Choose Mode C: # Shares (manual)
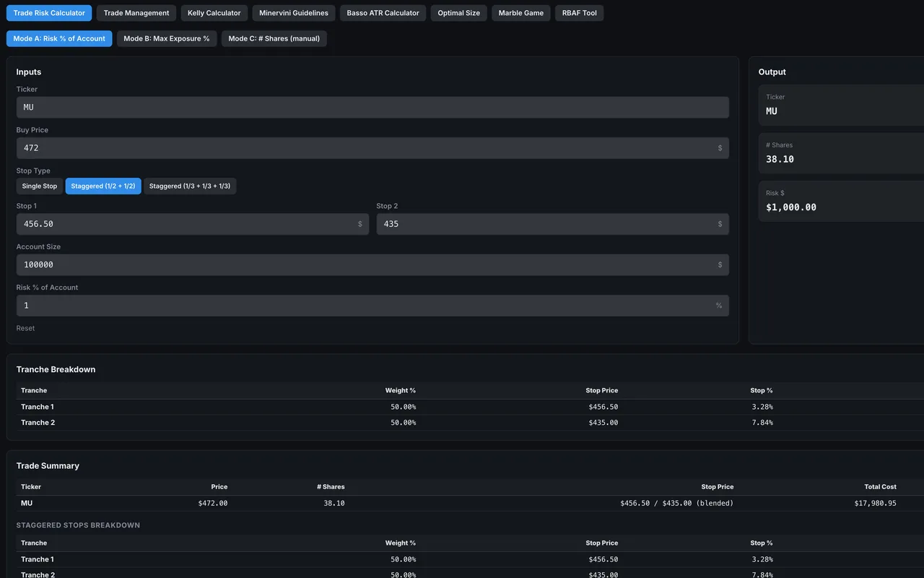Image resolution: width=924 pixels, height=578 pixels. point(274,38)
